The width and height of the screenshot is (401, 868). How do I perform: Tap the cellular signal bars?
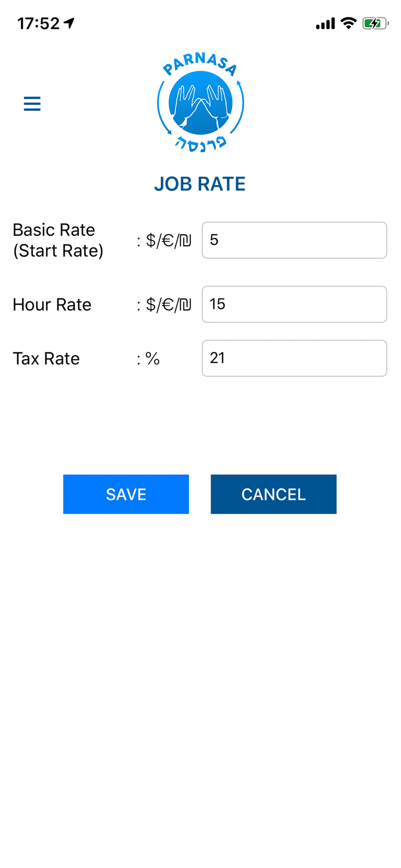coord(325,23)
